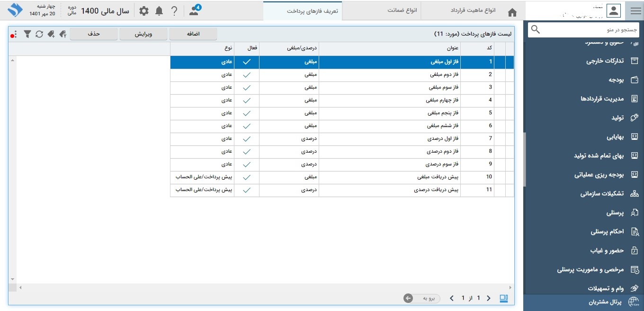Click the panel layout icon near pagination
This screenshot has height=311, width=644.
[x=504, y=298]
